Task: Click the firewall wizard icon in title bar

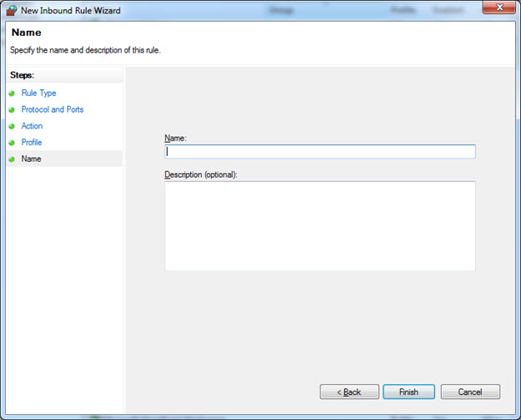Action: click(x=12, y=11)
